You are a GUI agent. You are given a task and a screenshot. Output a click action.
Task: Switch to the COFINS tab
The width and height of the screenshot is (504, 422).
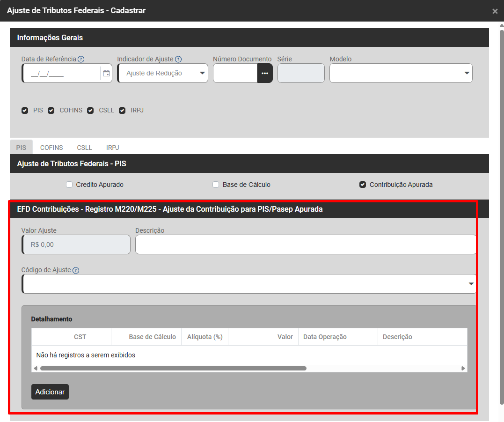[x=51, y=148]
